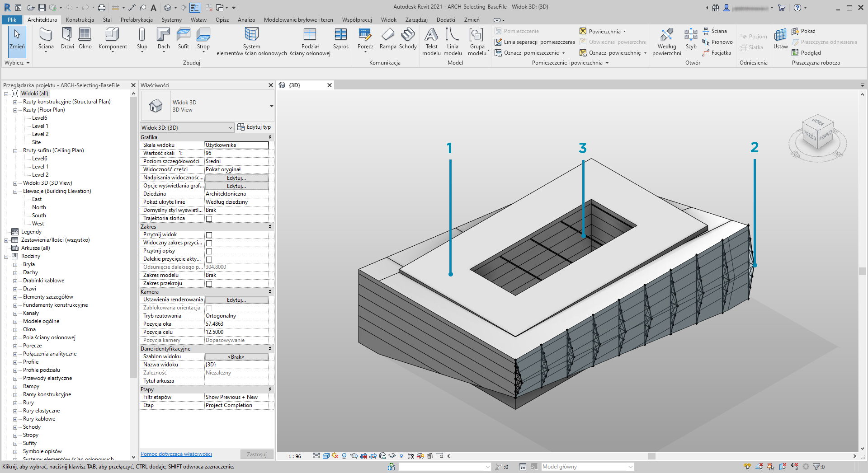
Task: Select the Słup column tool
Action: [142, 39]
